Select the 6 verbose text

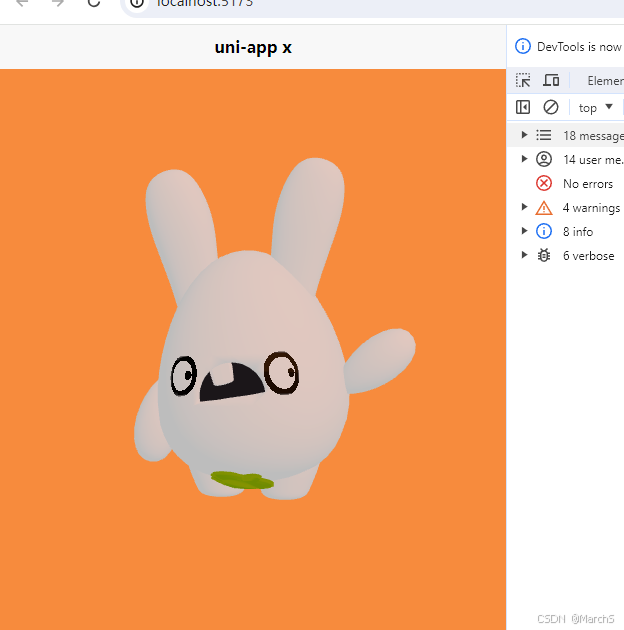[x=588, y=256]
